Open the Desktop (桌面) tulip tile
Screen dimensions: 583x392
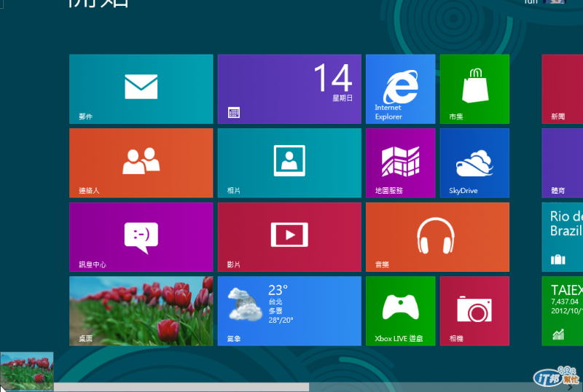[141, 311]
